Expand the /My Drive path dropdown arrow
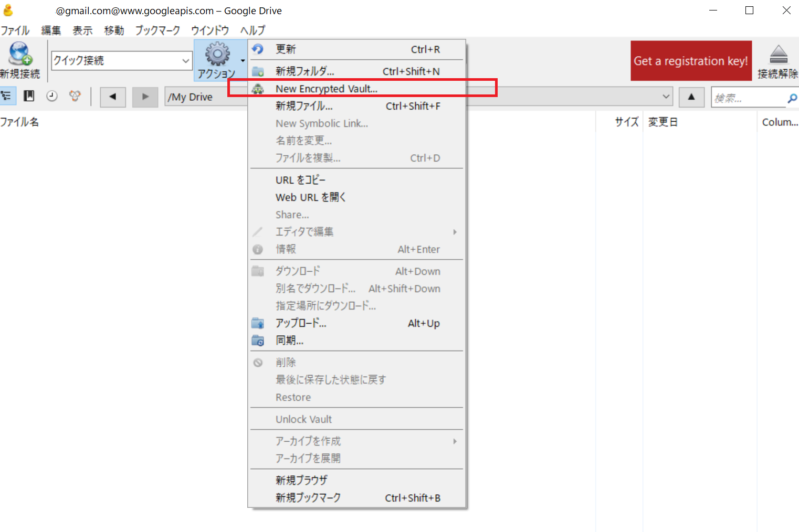 [x=666, y=97]
